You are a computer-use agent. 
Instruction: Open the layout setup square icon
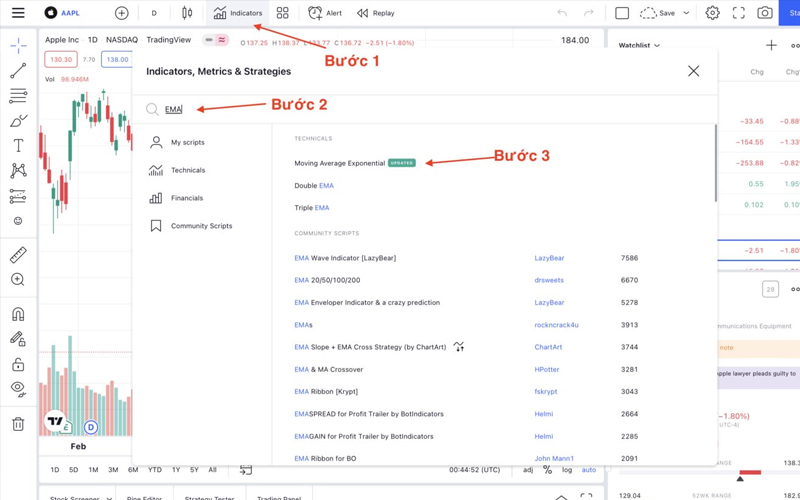(622, 13)
